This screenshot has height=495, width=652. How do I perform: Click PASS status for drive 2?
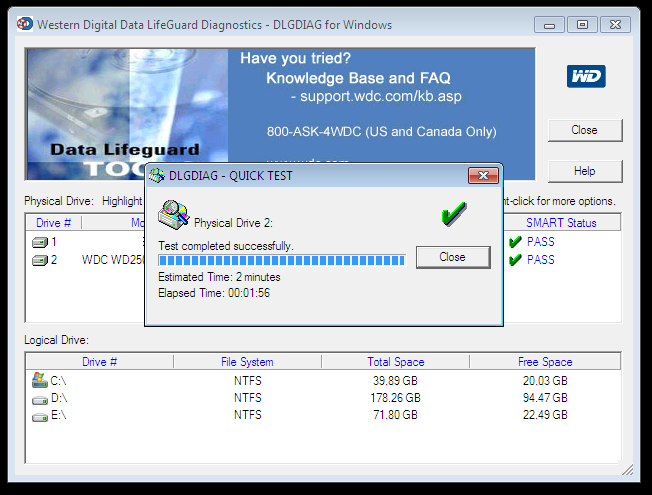[541, 260]
